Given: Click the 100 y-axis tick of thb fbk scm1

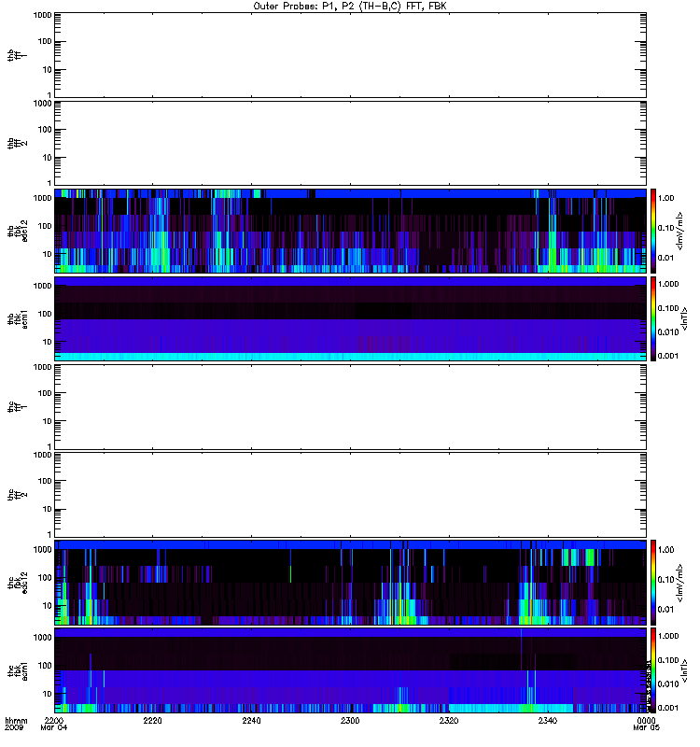Looking at the screenshot, I should (x=45, y=314).
